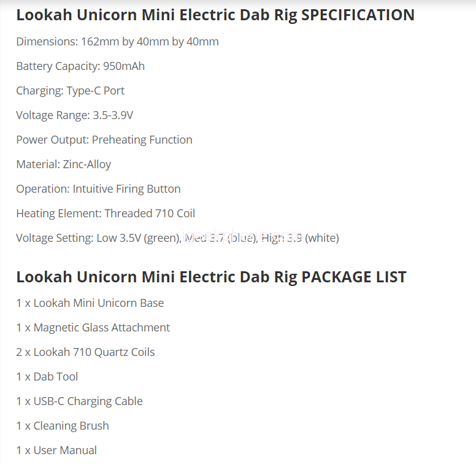Screen dimensions: 476x464
Task: Select the Heating Element Threaded 710 Coil line
Action: click(106, 214)
